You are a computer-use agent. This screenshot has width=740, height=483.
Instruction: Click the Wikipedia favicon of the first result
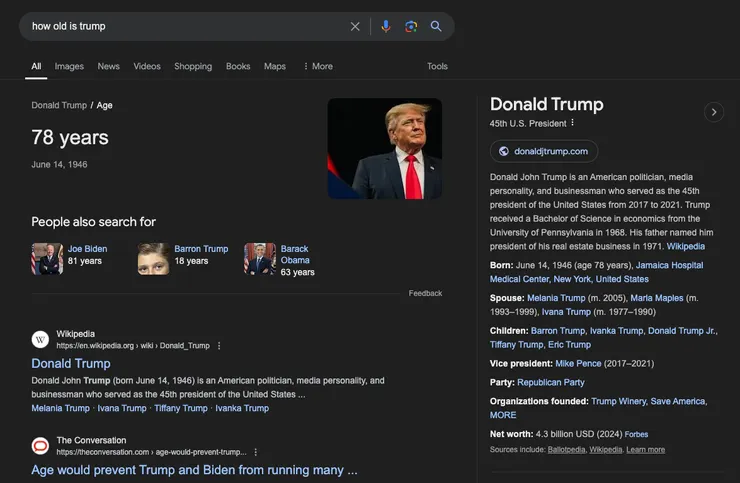tap(40, 339)
